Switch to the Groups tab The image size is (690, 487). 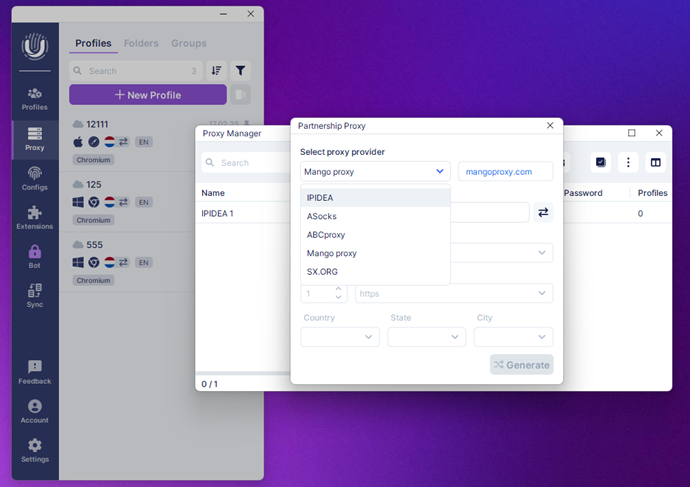click(189, 43)
